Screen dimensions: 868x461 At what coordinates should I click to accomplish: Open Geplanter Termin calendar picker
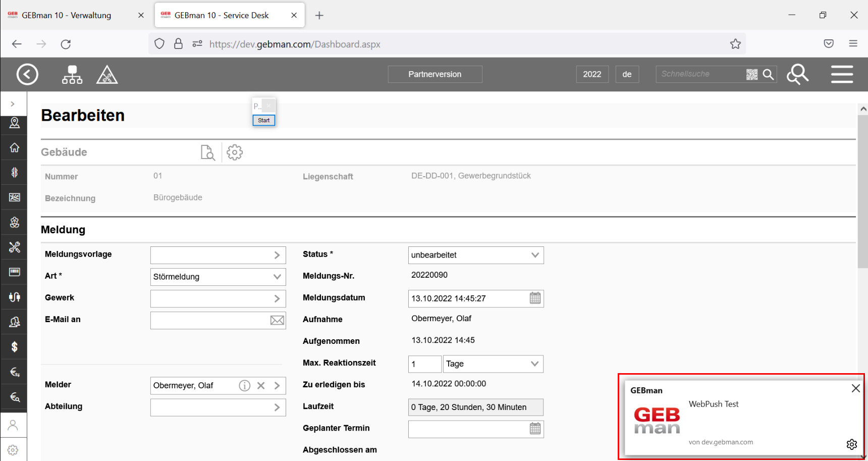coord(535,429)
